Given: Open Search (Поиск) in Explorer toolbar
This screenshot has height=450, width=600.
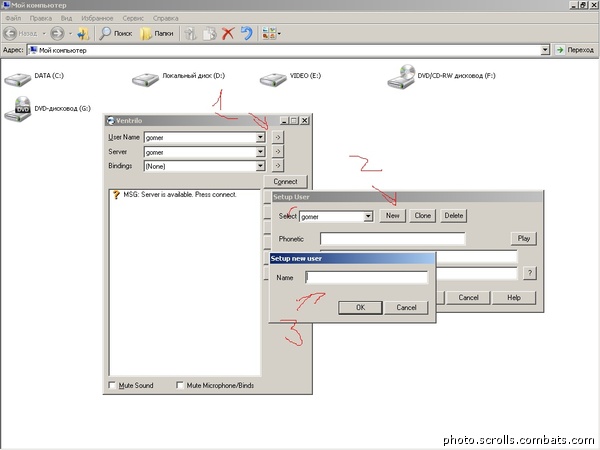Looking at the screenshot, I should pyautogui.click(x=116, y=34).
